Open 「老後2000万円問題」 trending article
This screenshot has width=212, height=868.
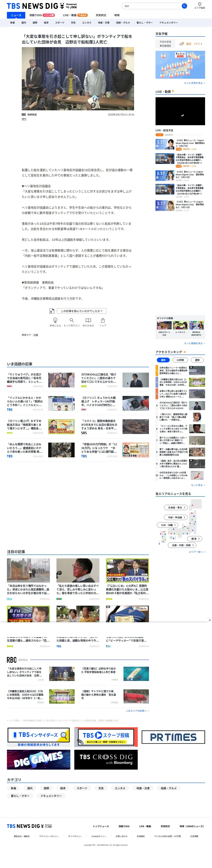pyautogui.click(x=115, y=450)
